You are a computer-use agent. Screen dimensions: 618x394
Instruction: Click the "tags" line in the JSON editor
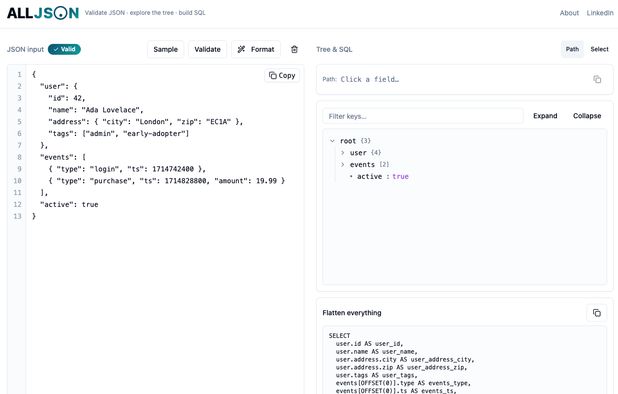(x=119, y=134)
